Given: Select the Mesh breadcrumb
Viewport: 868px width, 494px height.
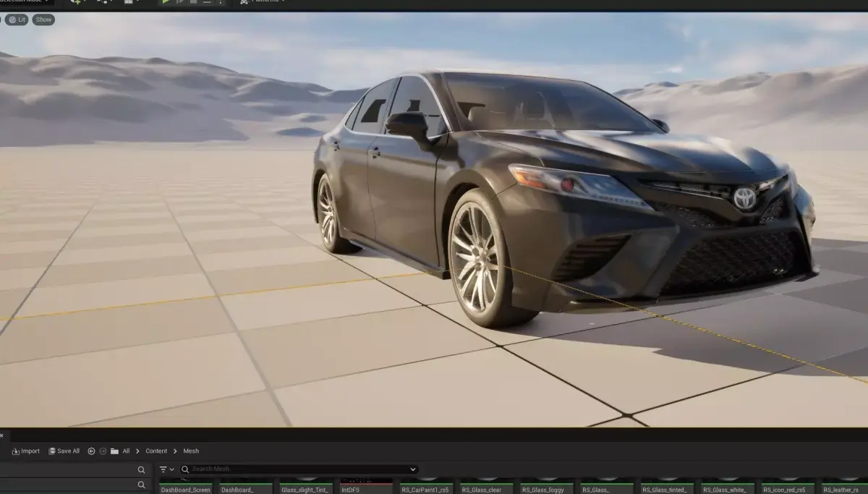Looking at the screenshot, I should pos(191,451).
